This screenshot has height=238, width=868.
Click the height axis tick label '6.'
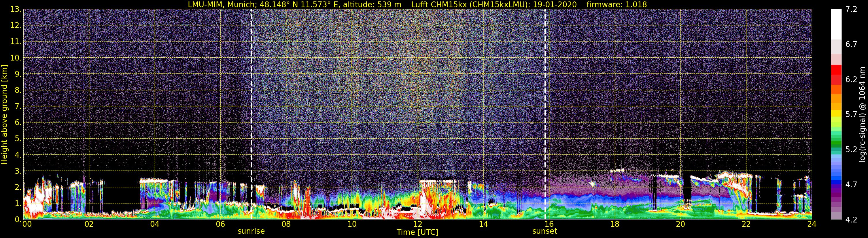coord(18,122)
